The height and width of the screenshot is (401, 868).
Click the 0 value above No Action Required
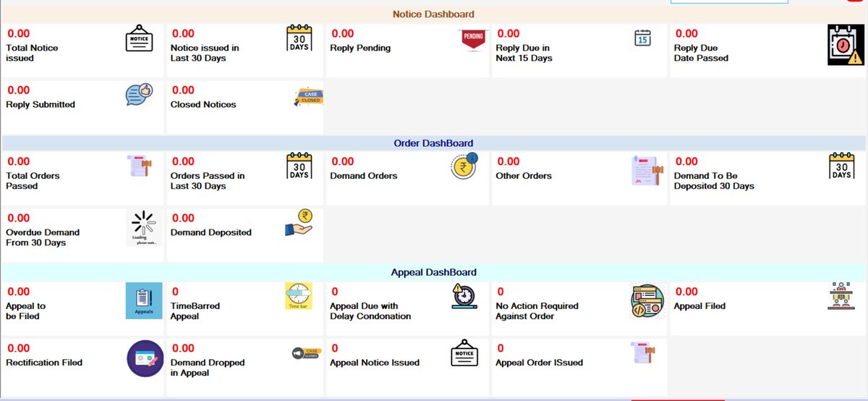click(499, 292)
